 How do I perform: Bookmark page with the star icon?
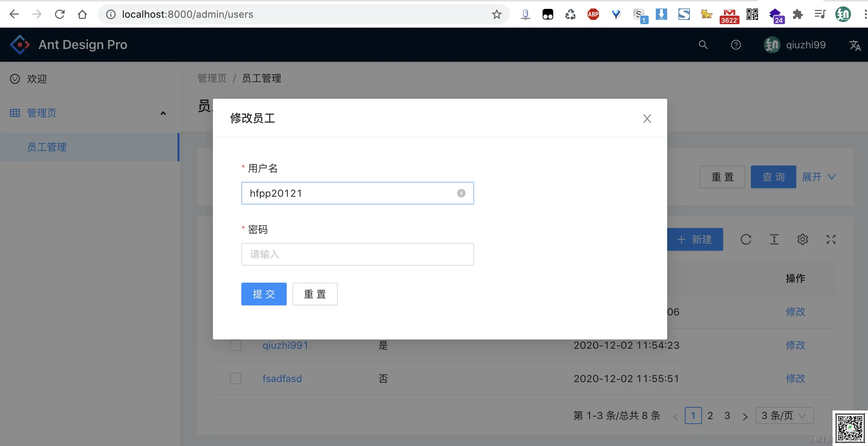[496, 14]
